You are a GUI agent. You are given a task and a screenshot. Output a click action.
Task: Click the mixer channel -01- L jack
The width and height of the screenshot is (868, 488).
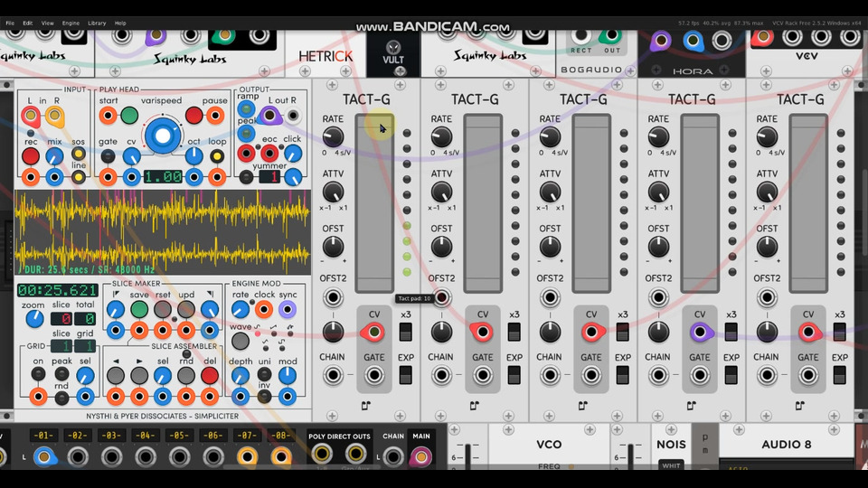(43, 457)
